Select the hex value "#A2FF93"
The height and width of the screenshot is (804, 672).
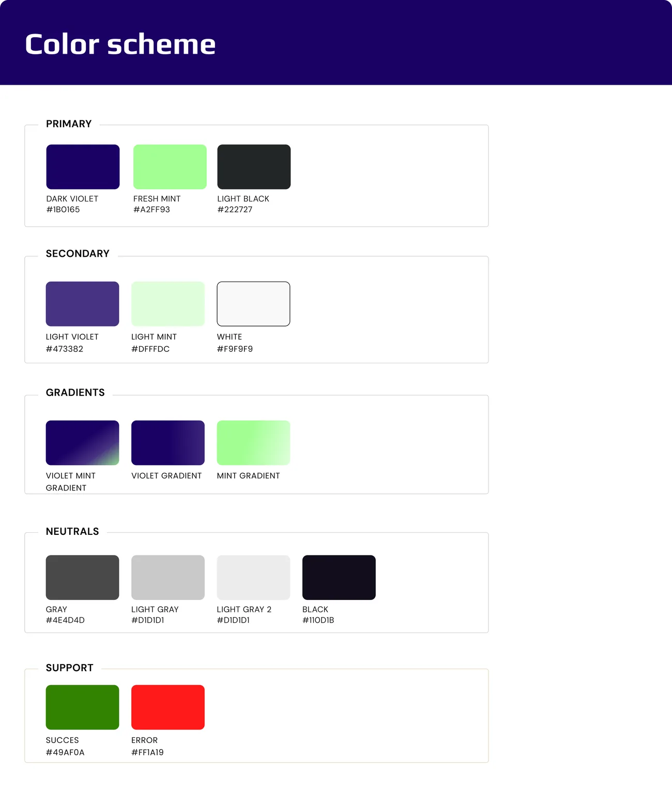151,210
